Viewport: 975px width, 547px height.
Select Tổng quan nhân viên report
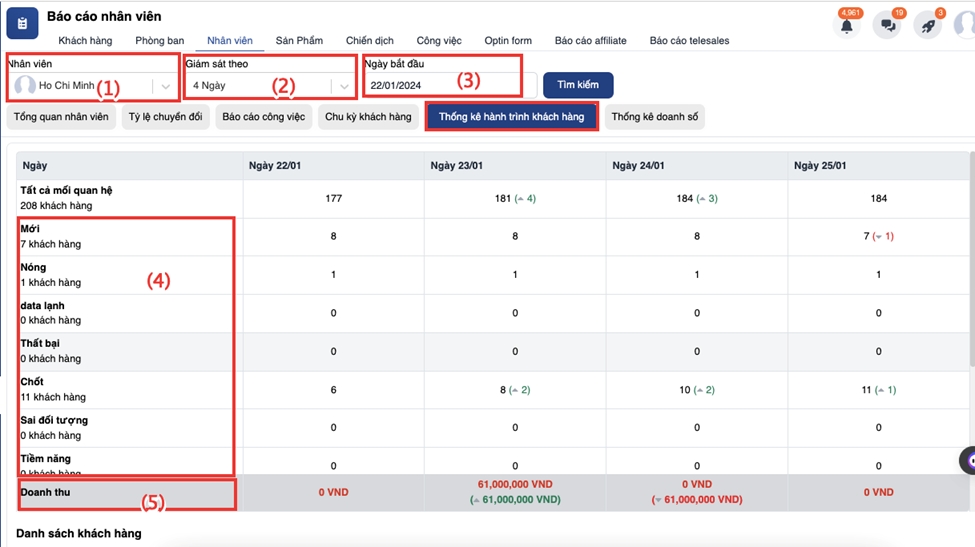pyautogui.click(x=61, y=117)
